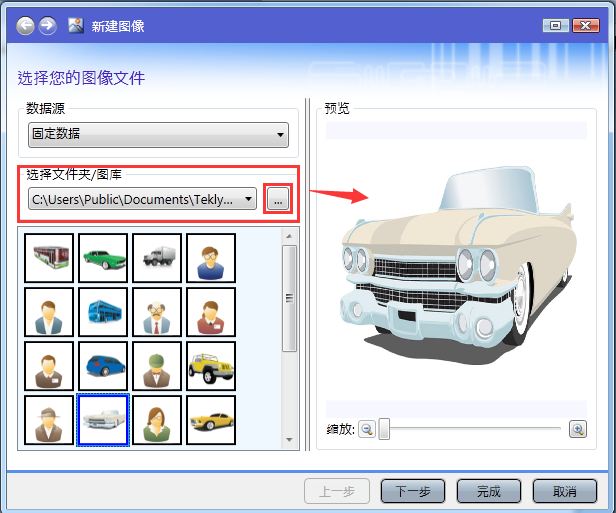This screenshot has width=616, height=513.
Task: Select the woman in red jacket thumbnail
Action: (211, 312)
